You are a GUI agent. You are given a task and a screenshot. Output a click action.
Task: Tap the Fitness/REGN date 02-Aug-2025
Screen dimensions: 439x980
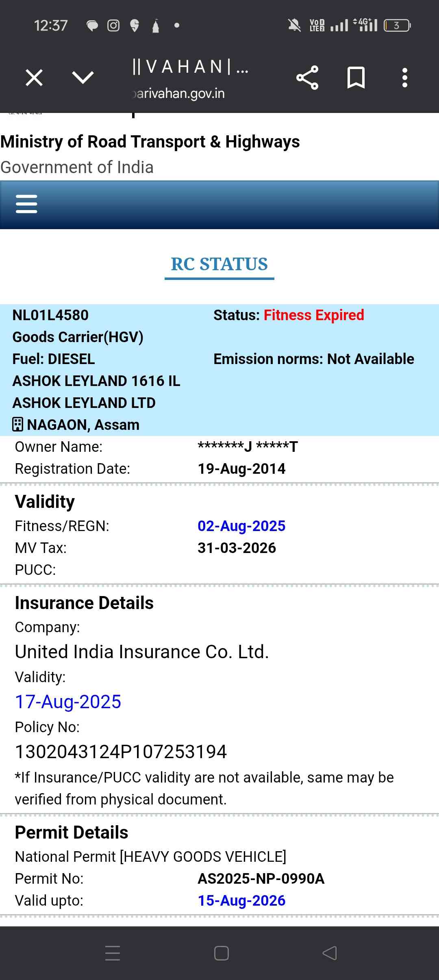click(x=241, y=526)
